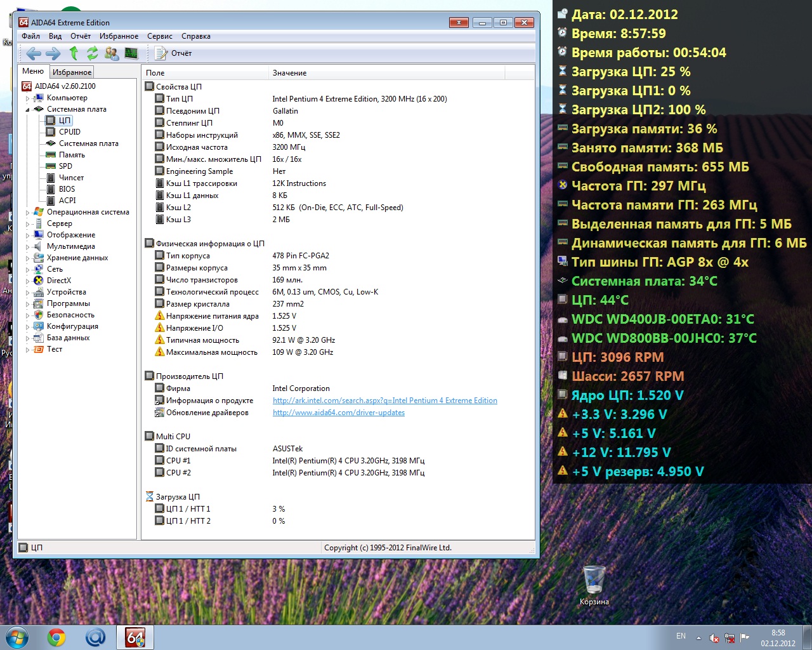
Task: Select CPUID in the tree
Action: [69, 132]
